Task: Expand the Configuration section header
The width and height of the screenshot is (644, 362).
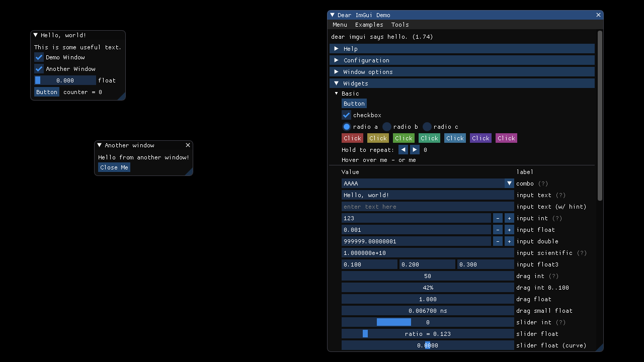Action: pos(462,60)
